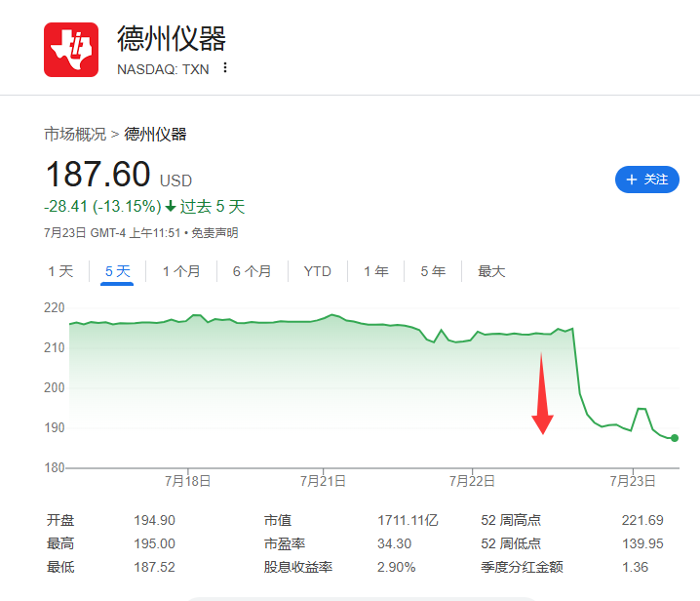Click the green endpoint dot on chart

(x=675, y=438)
